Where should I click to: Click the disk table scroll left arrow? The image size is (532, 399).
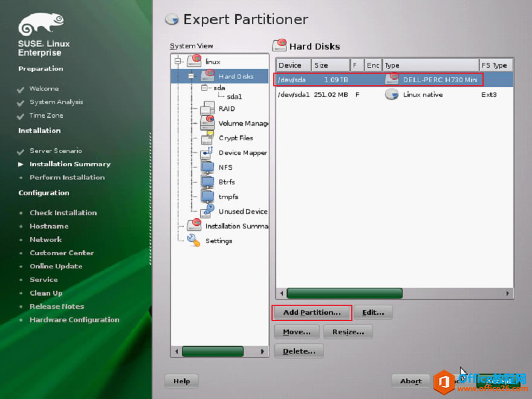[x=281, y=293]
